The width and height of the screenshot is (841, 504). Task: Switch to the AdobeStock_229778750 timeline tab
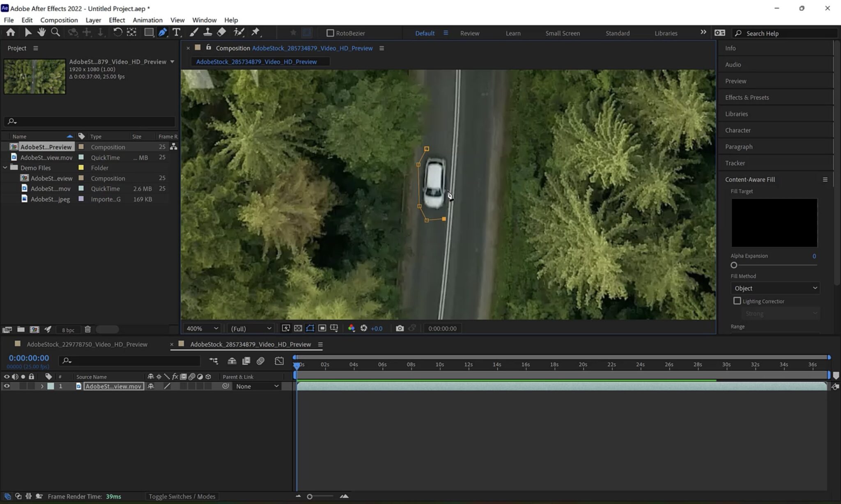click(x=87, y=344)
